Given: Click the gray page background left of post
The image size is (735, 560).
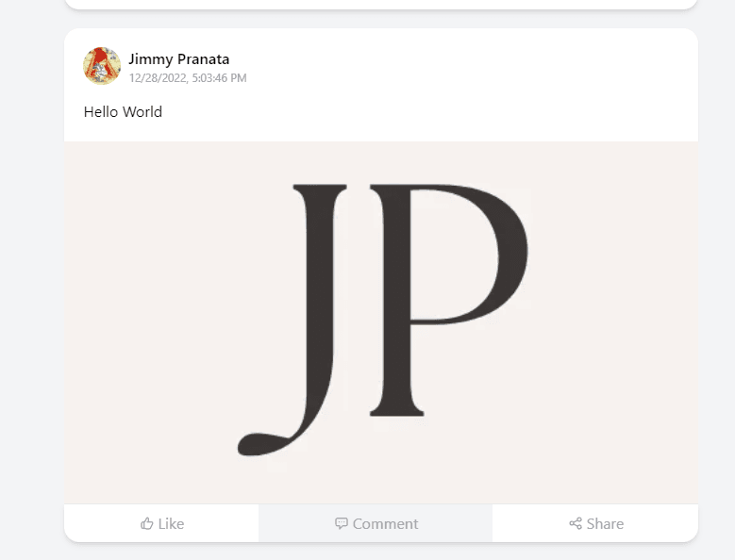Looking at the screenshot, I should 31,283.
